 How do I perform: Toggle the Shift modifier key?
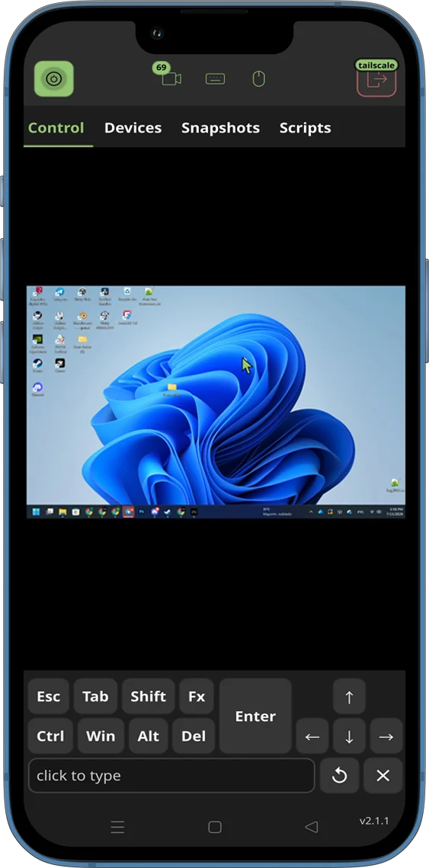point(148,696)
